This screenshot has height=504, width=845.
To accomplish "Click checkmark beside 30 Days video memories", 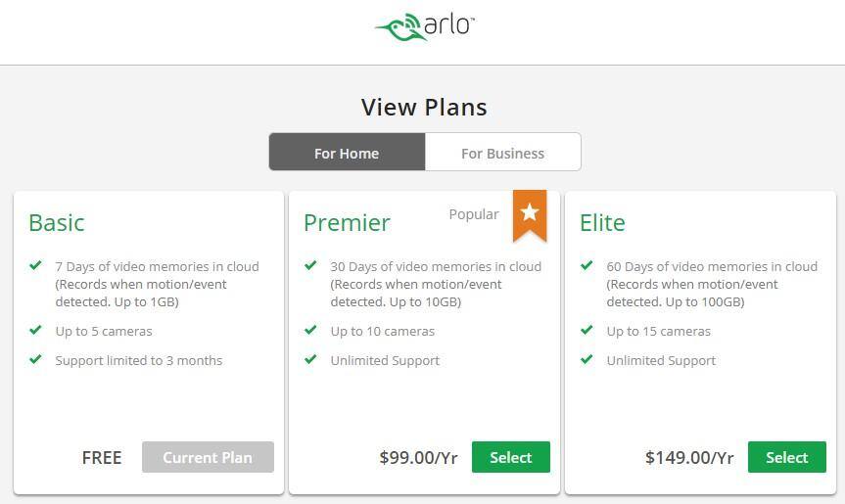I will [x=310, y=265].
